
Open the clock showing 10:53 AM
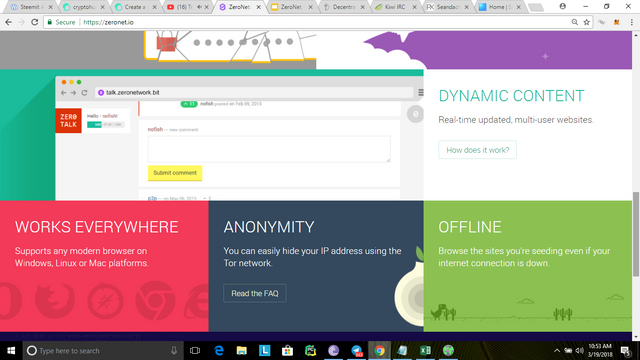(600, 350)
